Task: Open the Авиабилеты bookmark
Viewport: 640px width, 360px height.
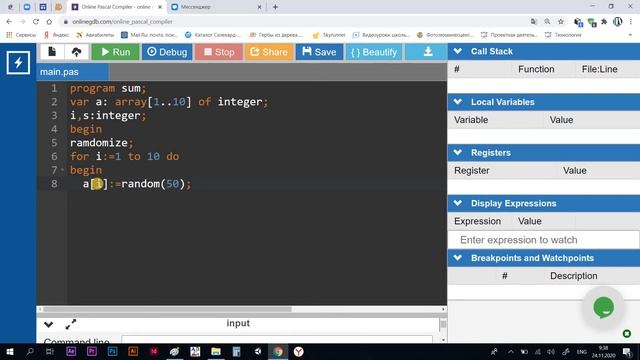Action: (x=95, y=35)
